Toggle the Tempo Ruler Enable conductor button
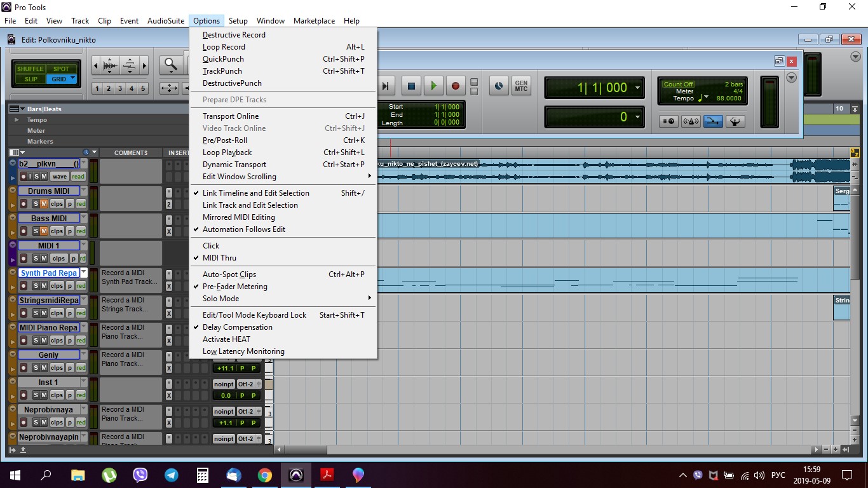This screenshot has width=868, height=488. click(x=735, y=121)
